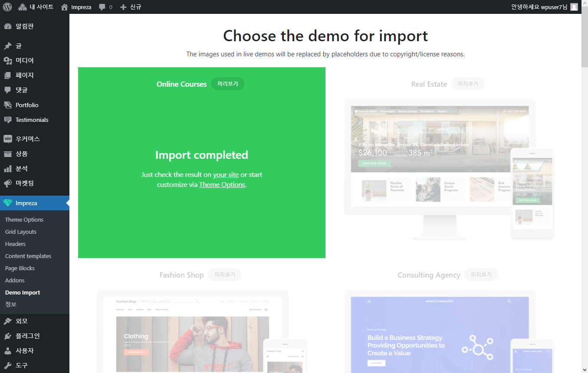Select the Consulting Agency demo thumbnail
Screen dimensions: 588x373
(449, 331)
